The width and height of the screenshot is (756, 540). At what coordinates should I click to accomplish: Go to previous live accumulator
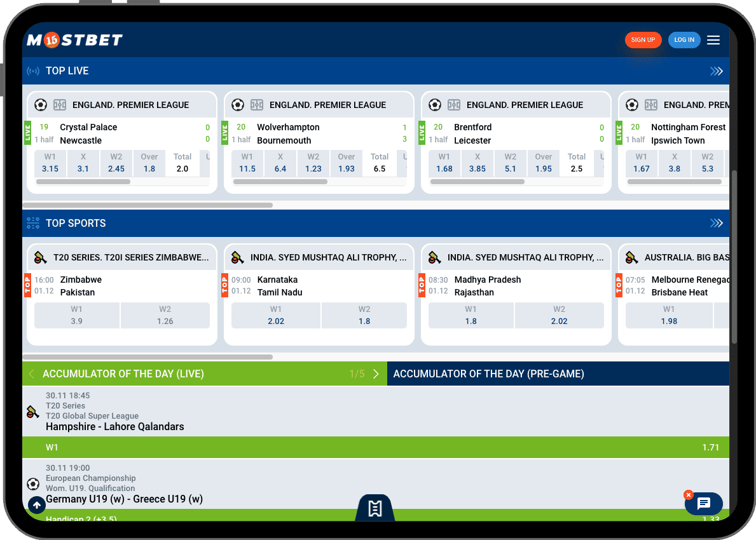coord(32,374)
